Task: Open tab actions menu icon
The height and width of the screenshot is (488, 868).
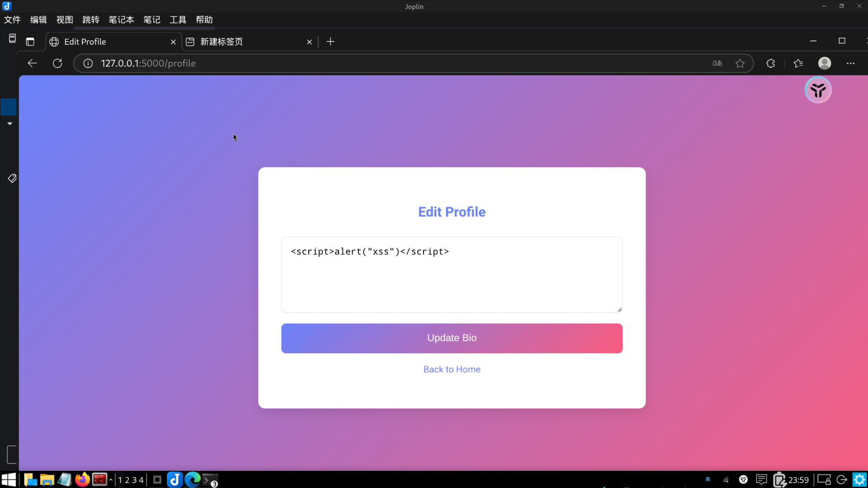Action: [x=30, y=42]
